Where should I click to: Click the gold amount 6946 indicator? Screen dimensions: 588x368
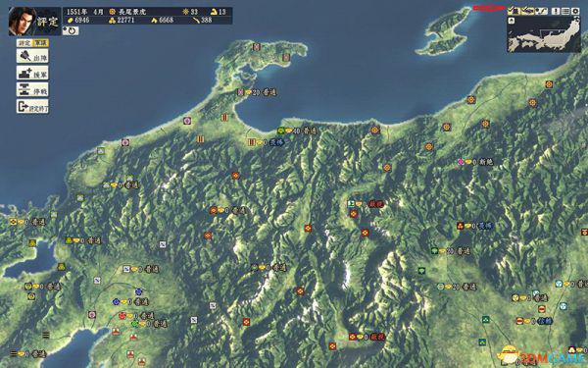(x=78, y=21)
